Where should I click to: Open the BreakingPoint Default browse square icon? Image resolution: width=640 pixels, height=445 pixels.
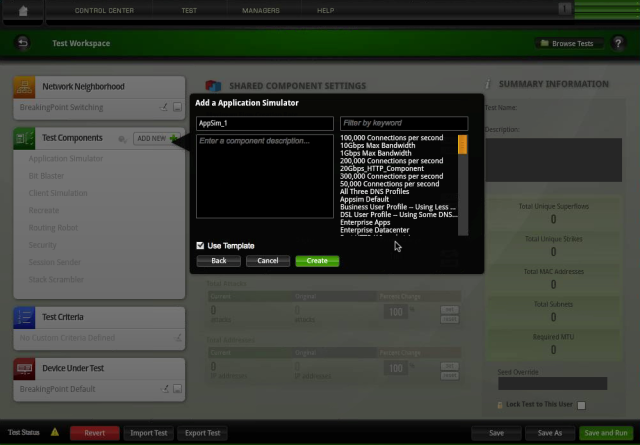(x=178, y=389)
